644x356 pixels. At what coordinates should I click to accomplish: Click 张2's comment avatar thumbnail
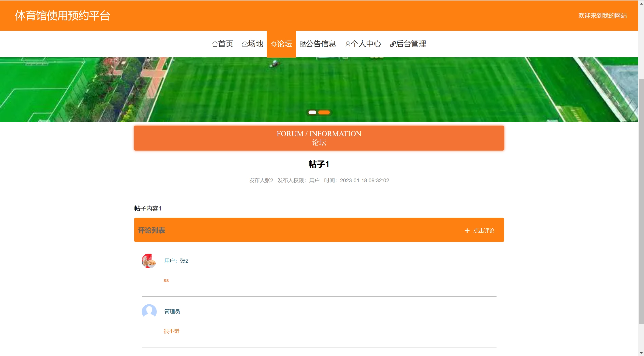(149, 261)
